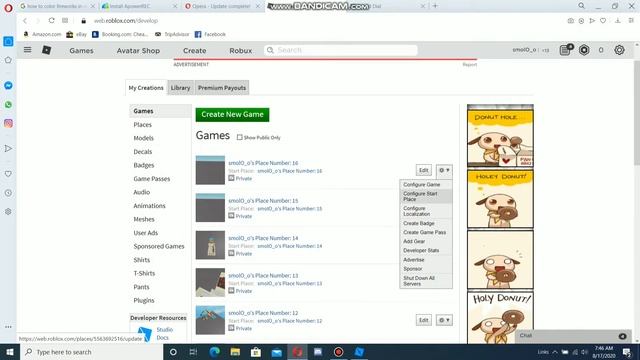Select Developer Stats in dropdown
Viewport: 640px width, 360px height.
point(426,250)
